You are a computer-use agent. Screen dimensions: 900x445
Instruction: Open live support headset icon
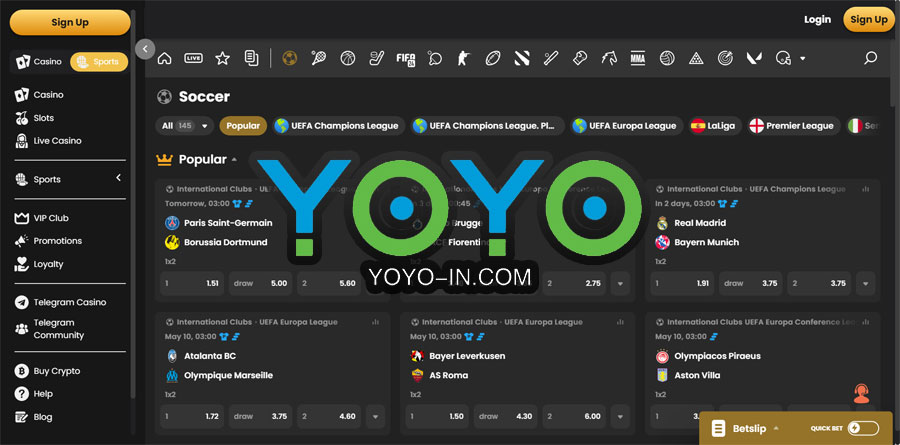[x=862, y=394]
